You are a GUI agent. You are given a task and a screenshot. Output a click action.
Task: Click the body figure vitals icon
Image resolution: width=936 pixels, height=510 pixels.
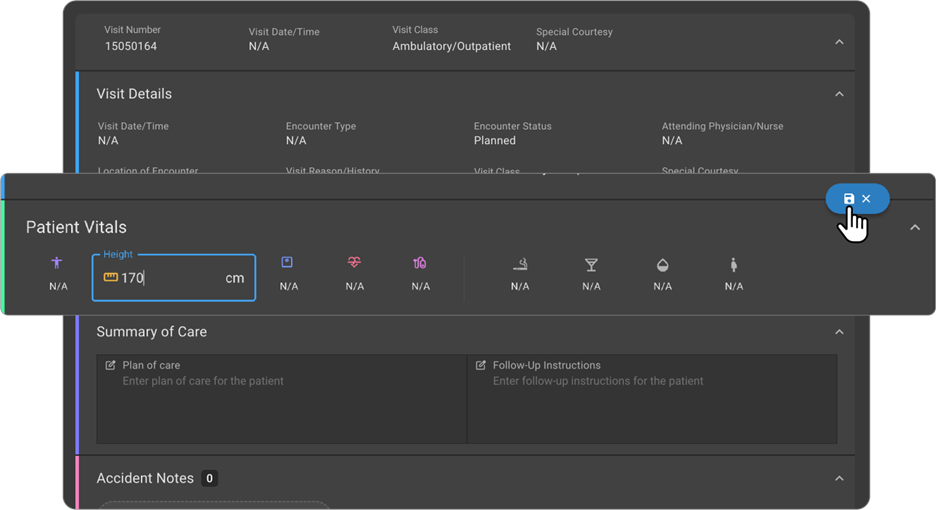pyautogui.click(x=58, y=263)
